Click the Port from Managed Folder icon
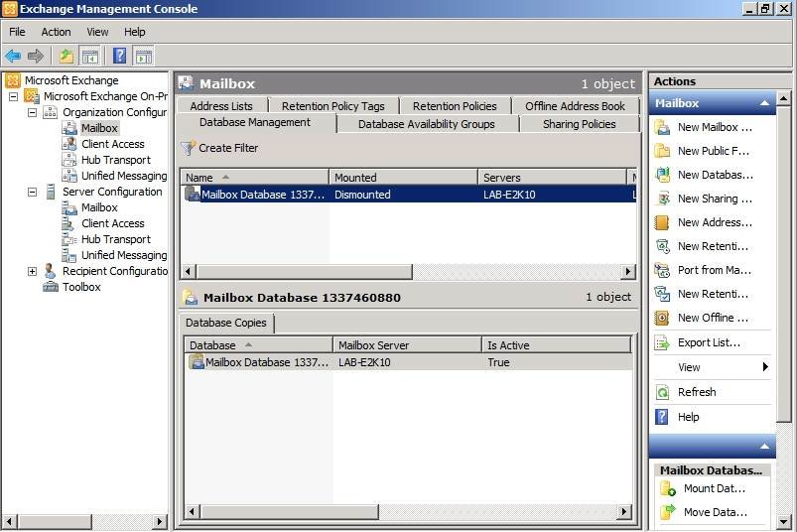The image size is (797, 532). tap(662, 270)
